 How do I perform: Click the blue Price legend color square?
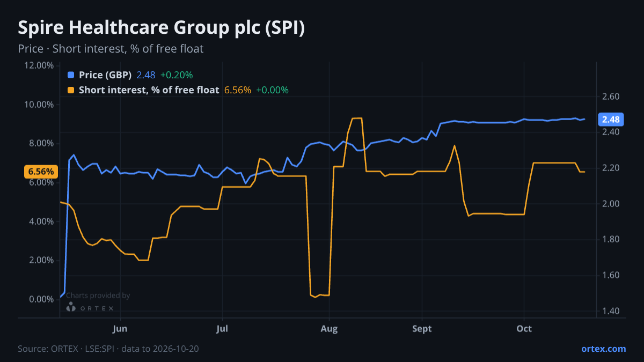click(71, 75)
